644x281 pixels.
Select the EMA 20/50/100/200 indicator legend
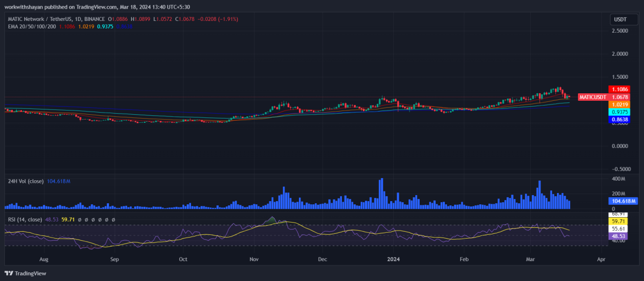[x=31, y=26]
